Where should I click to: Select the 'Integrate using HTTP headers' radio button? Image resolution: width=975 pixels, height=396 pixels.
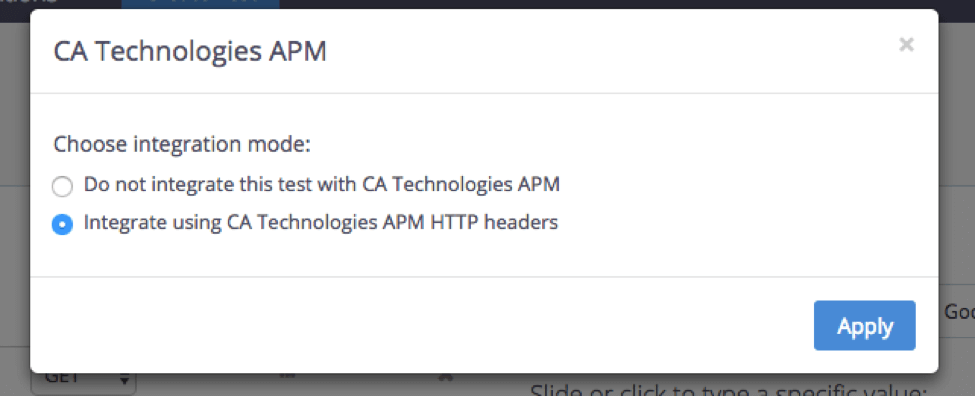pyautogui.click(x=62, y=224)
